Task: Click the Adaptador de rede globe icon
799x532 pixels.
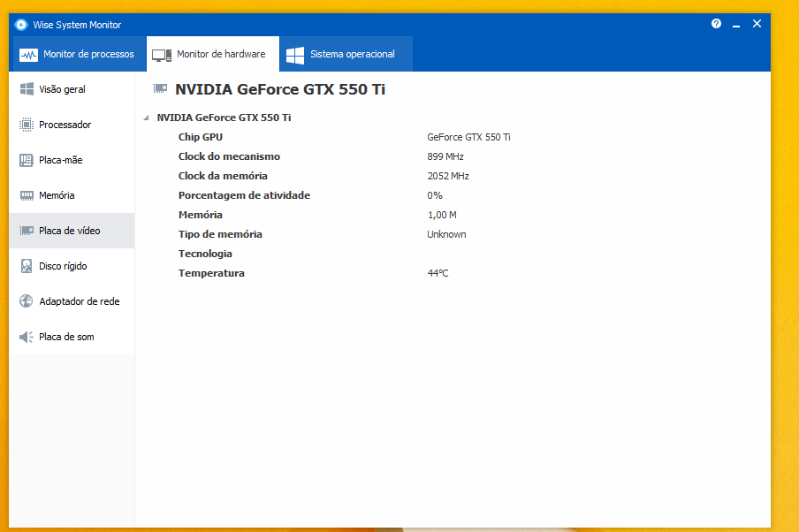Action: point(27,301)
